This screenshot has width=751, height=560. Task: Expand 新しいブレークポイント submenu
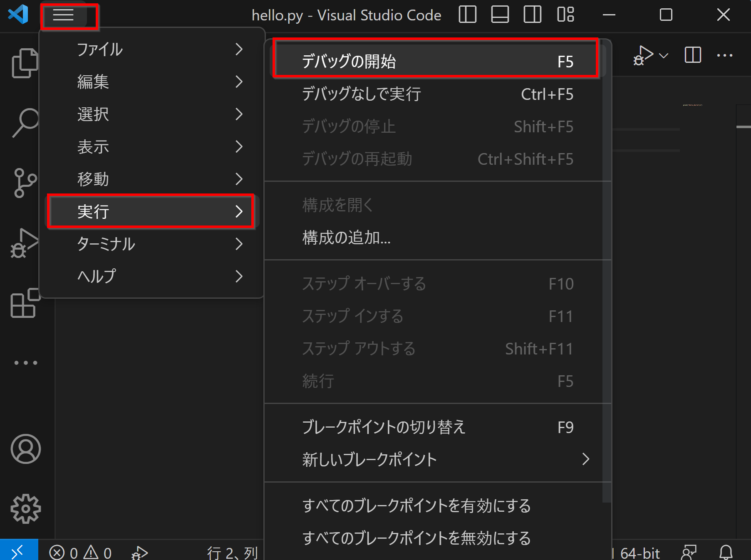pos(437,459)
